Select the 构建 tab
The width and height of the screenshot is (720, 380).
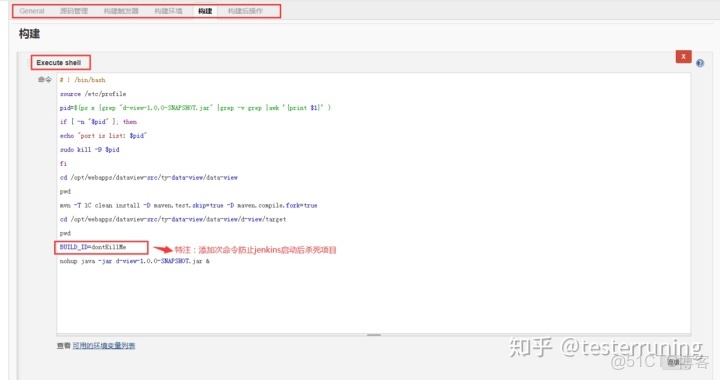pos(205,11)
